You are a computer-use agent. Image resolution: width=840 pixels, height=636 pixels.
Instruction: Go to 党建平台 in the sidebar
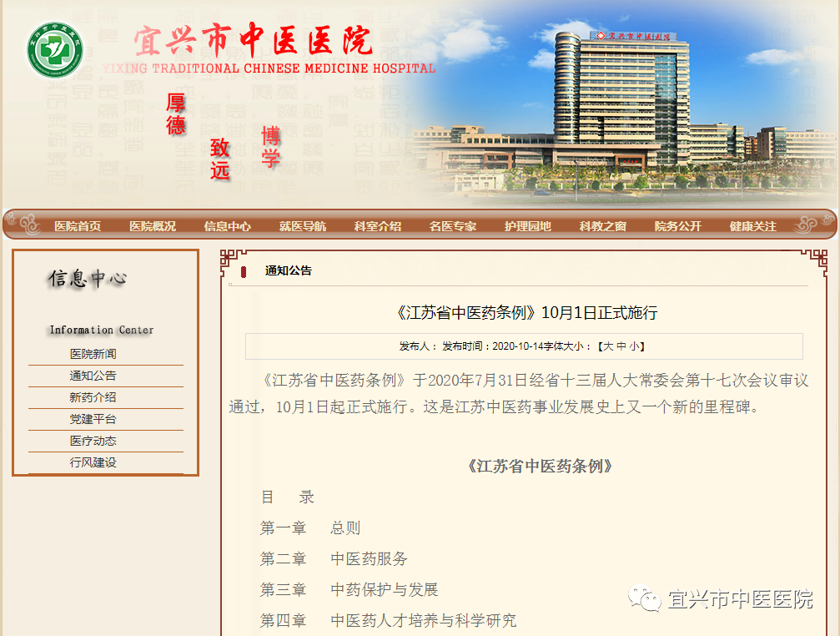pyautogui.click(x=93, y=419)
